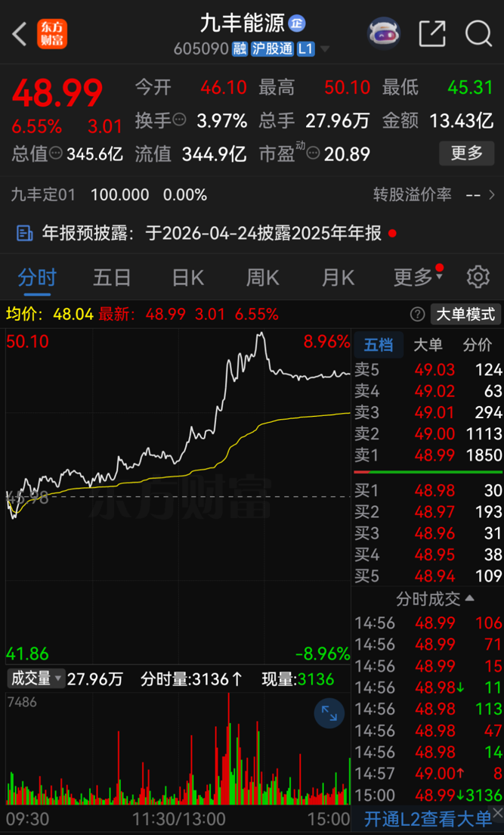
Task: Tap the annual report document icon
Action: point(24,233)
